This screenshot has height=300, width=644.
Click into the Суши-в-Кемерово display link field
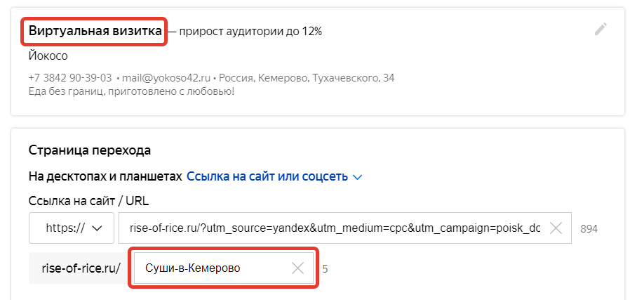[224, 268]
